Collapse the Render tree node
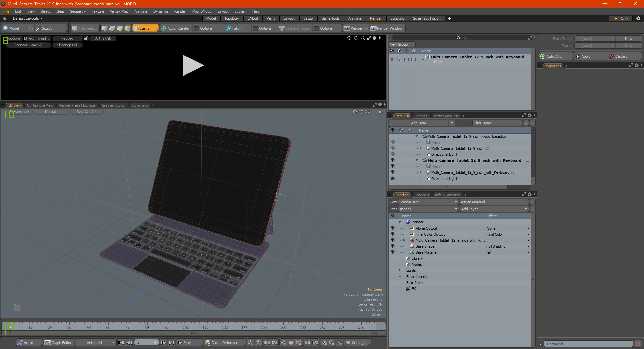 pyautogui.click(x=400, y=222)
